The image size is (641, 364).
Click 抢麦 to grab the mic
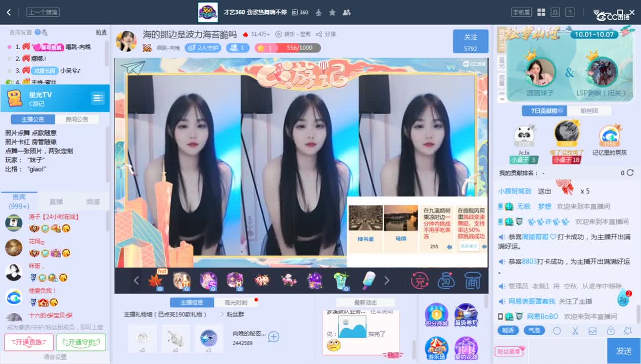point(101,32)
